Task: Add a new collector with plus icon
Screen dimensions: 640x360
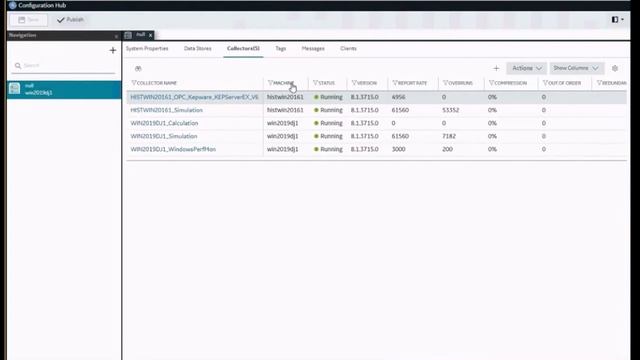Action: [496, 69]
